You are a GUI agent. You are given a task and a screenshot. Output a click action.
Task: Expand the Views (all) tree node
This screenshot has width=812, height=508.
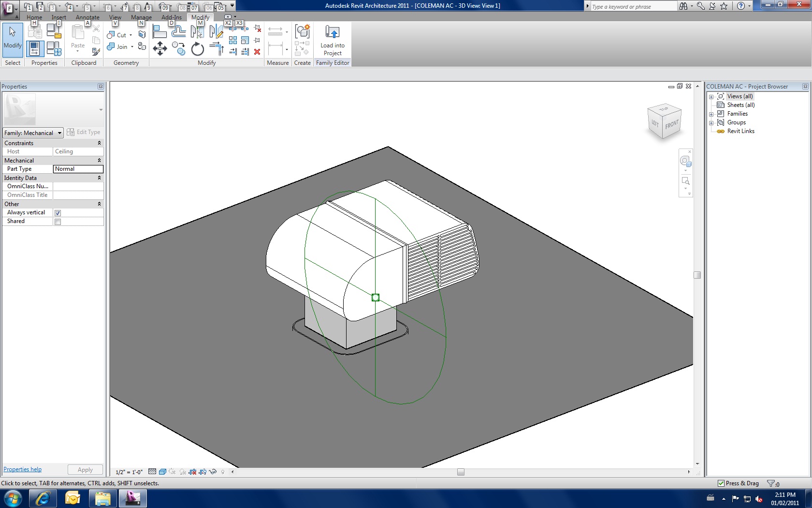[x=711, y=97]
